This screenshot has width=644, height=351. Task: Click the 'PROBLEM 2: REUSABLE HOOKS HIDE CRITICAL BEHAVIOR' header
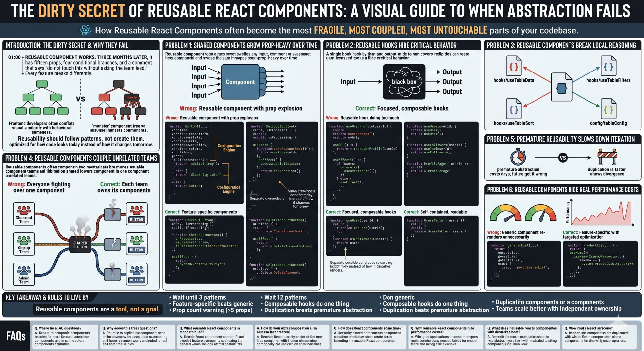391,45
